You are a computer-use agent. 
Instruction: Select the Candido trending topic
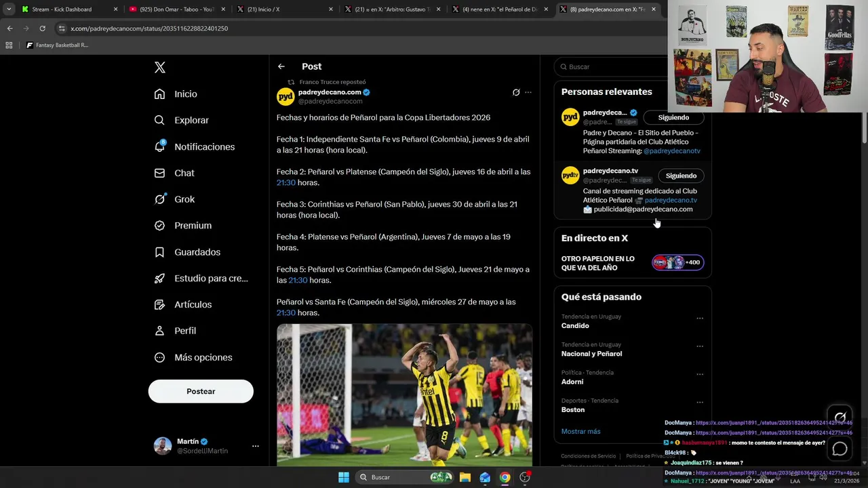coord(575,326)
